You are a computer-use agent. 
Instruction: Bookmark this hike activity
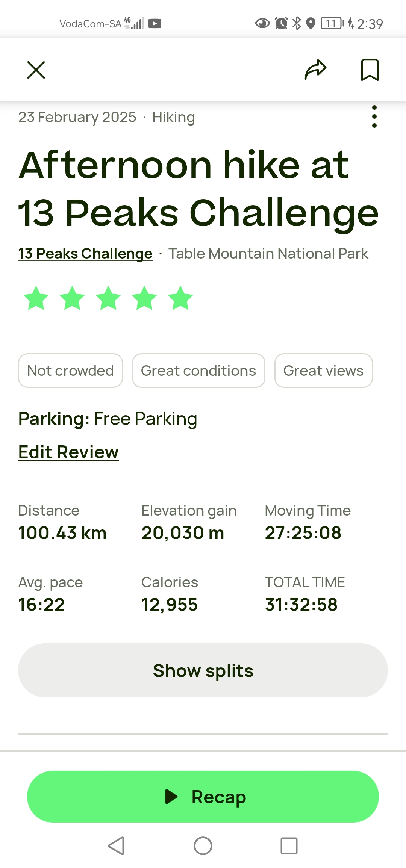[370, 70]
